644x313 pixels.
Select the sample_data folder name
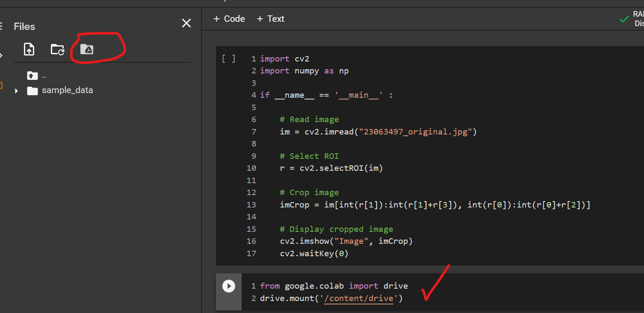point(67,91)
